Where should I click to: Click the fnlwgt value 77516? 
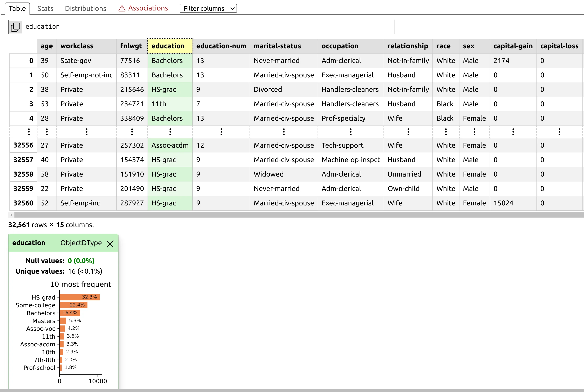132,60
